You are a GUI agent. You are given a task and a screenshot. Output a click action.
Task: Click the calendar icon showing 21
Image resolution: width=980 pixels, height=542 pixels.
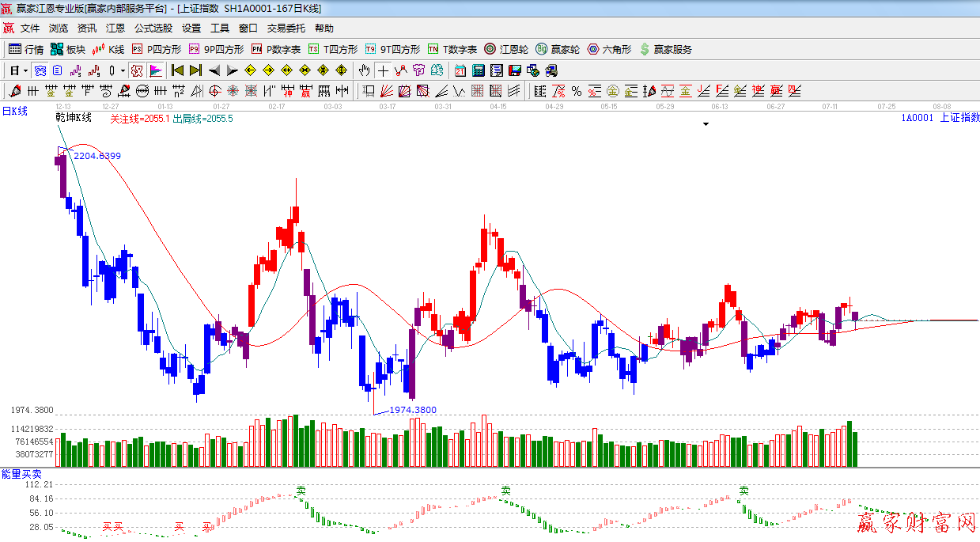pyautogui.click(x=460, y=70)
